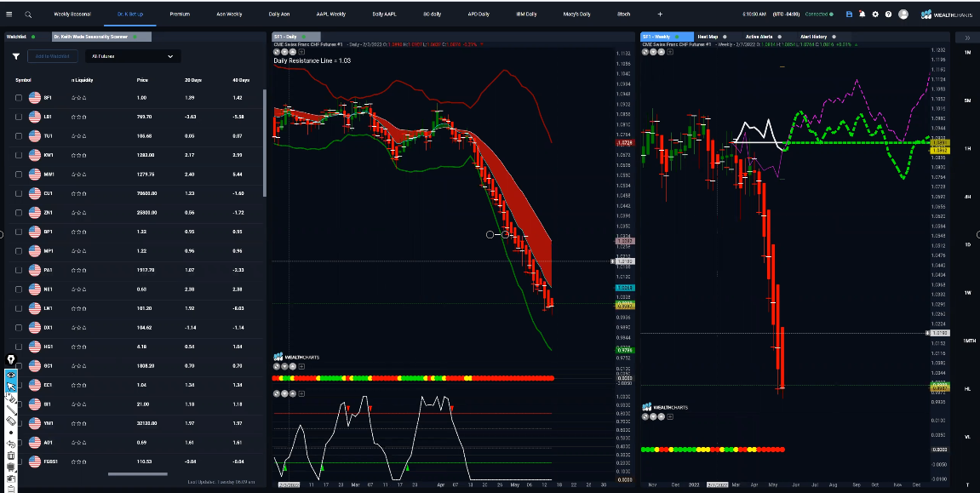This screenshot has height=493, width=980.
Task: Open the scanner filter funnel icon
Action: (15, 56)
